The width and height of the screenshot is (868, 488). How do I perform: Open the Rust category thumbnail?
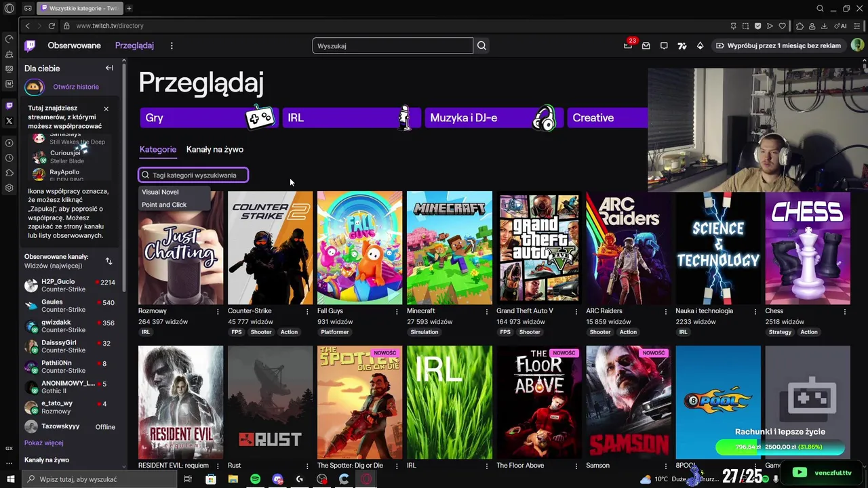270,403
